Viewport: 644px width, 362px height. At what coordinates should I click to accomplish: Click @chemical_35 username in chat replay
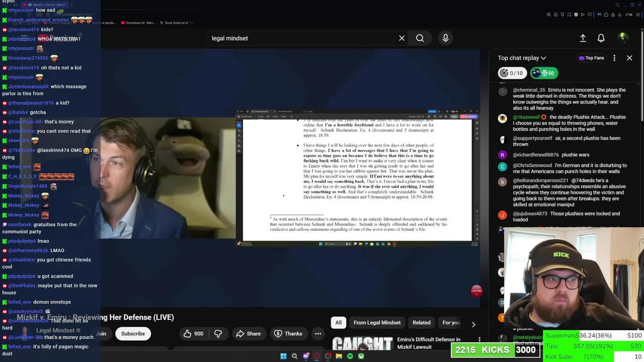[529, 90]
